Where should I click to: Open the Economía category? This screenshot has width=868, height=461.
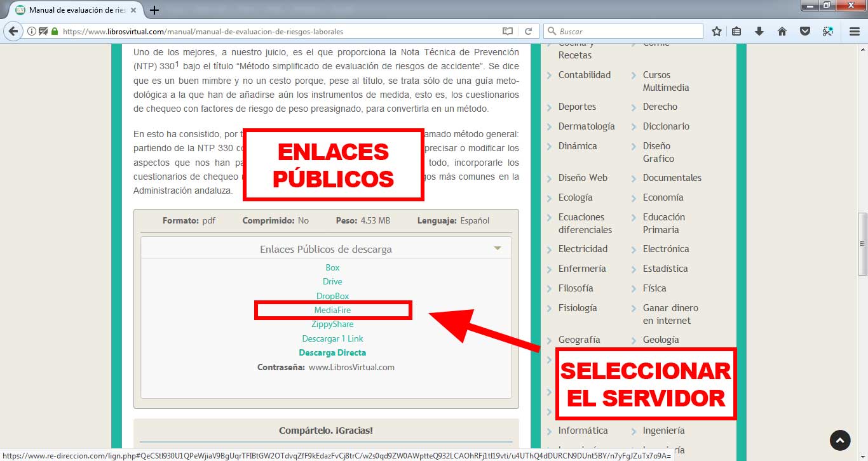[663, 197]
